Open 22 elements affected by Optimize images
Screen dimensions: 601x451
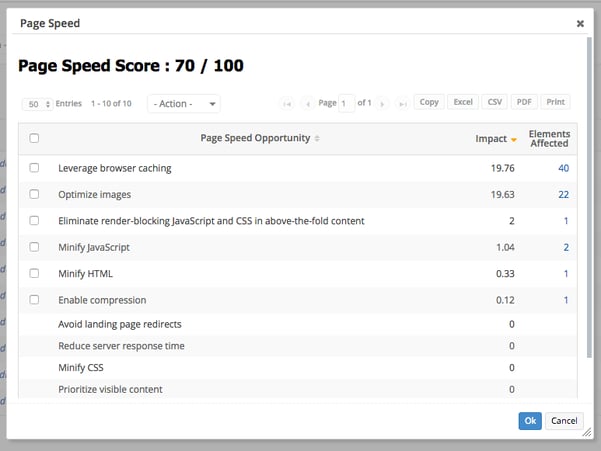click(x=563, y=195)
